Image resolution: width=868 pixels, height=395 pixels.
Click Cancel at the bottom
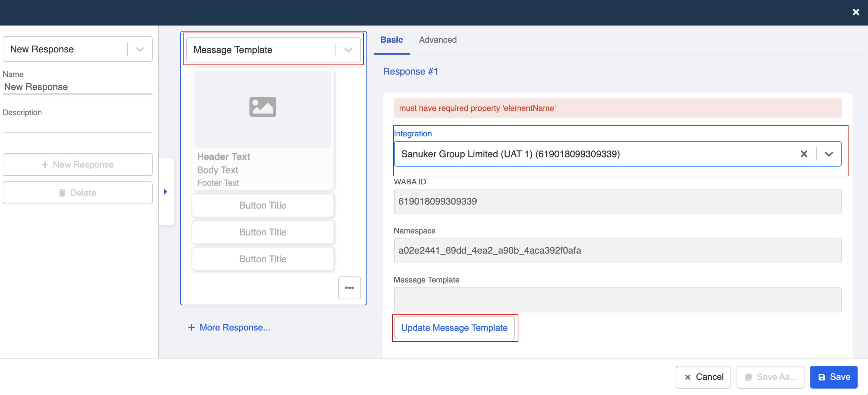click(703, 377)
